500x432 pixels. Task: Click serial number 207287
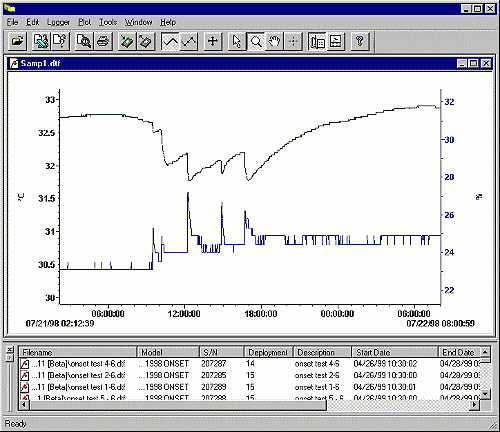214,364
